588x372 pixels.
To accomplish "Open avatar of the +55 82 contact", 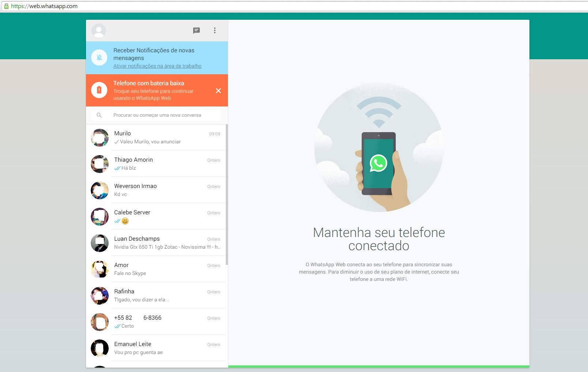I will (x=100, y=322).
